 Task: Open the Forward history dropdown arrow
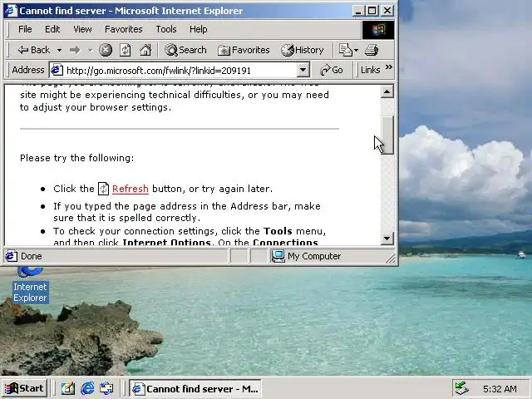[90, 50]
